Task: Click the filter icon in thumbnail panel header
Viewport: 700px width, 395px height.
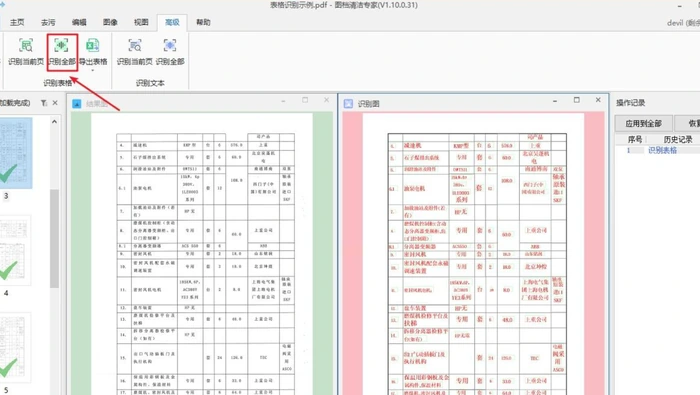Action: (x=44, y=103)
